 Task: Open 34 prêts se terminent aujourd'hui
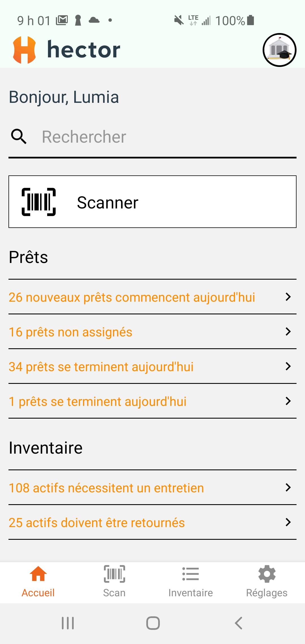tap(101, 367)
